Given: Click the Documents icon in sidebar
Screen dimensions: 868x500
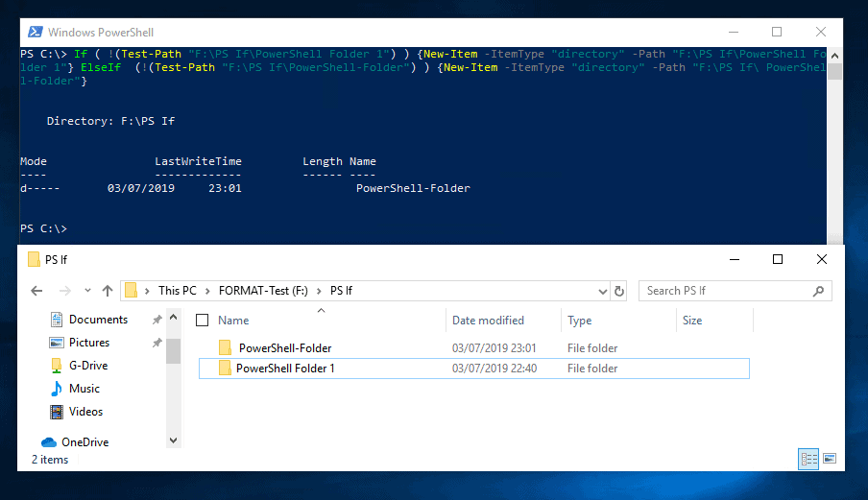Looking at the screenshot, I should (x=57, y=320).
